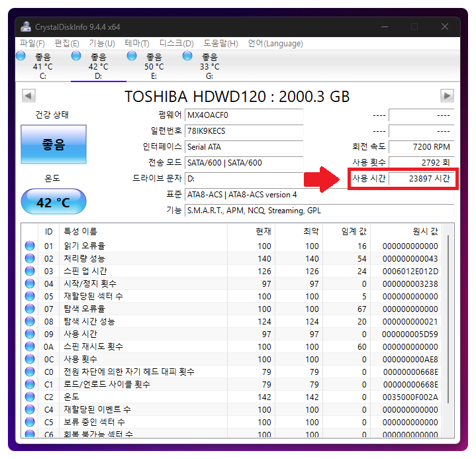Click status dot of row C5 보류 중인 섹터
Screen dimensions: 476x459
[30, 423]
